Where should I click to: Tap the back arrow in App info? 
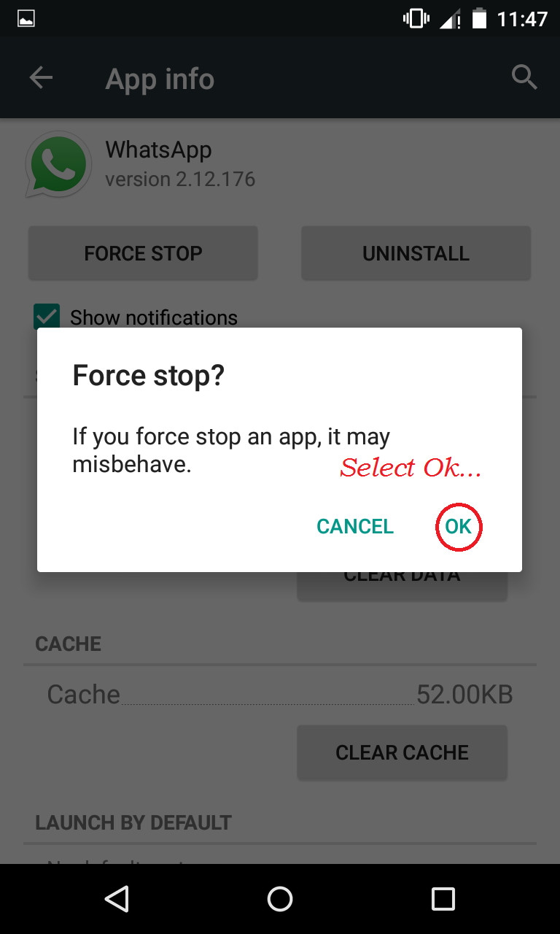coord(41,77)
